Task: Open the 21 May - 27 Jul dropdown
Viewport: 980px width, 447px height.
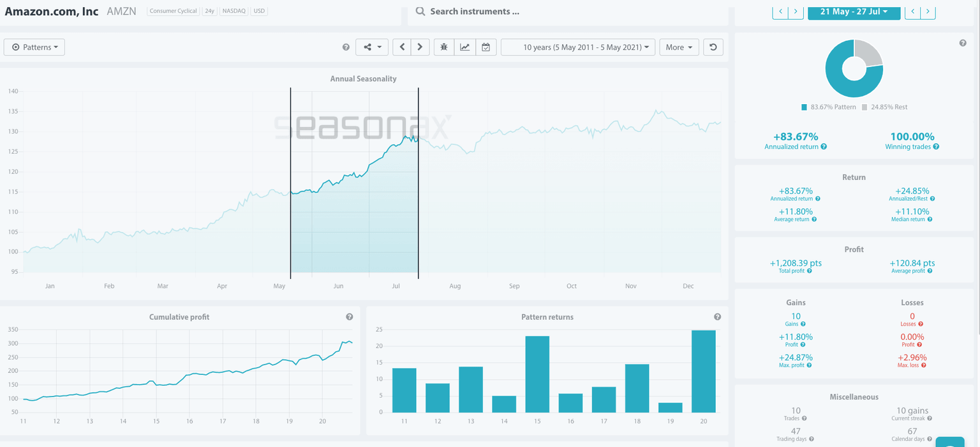Action: pos(854,11)
